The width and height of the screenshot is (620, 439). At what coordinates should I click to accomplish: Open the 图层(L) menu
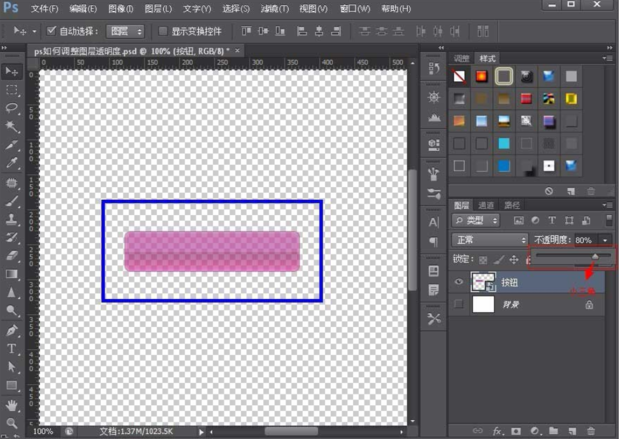pyautogui.click(x=158, y=9)
